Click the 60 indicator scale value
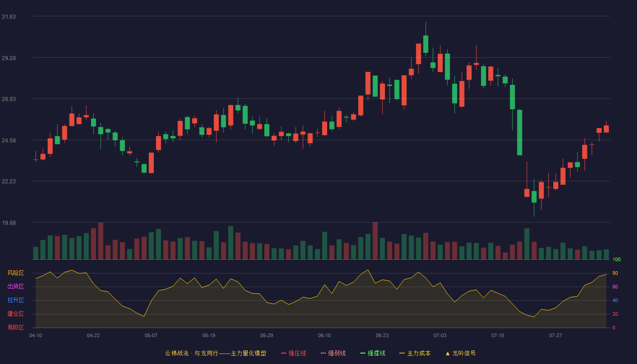The height and width of the screenshot is (364, 637). click(615, 287)
